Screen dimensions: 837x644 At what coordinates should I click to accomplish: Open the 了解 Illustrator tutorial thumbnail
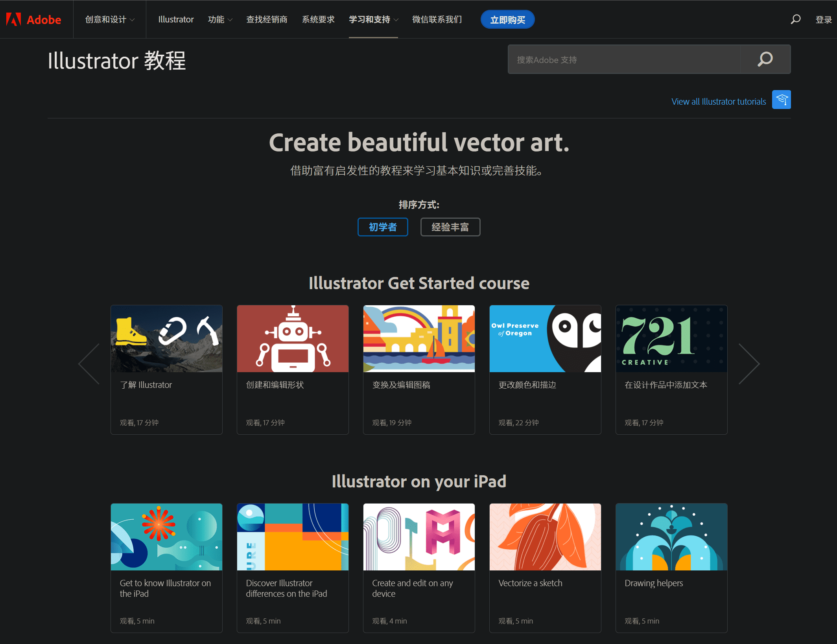coord(166,339)
